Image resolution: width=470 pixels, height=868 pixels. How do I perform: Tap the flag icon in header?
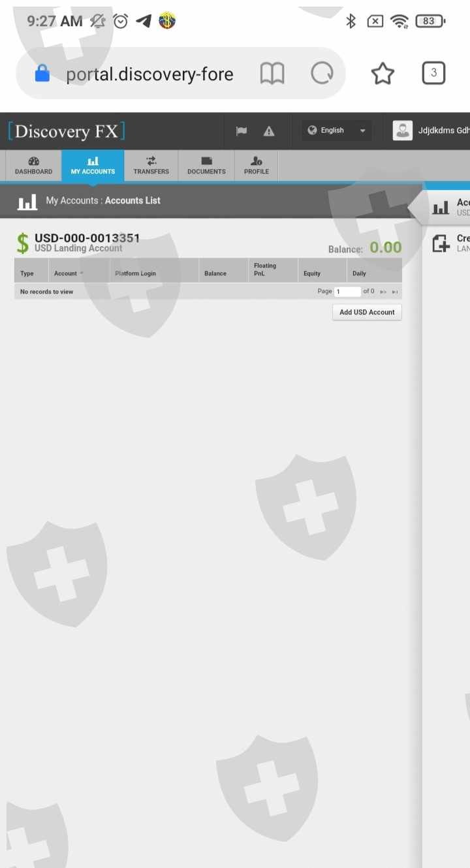point(242,131)
